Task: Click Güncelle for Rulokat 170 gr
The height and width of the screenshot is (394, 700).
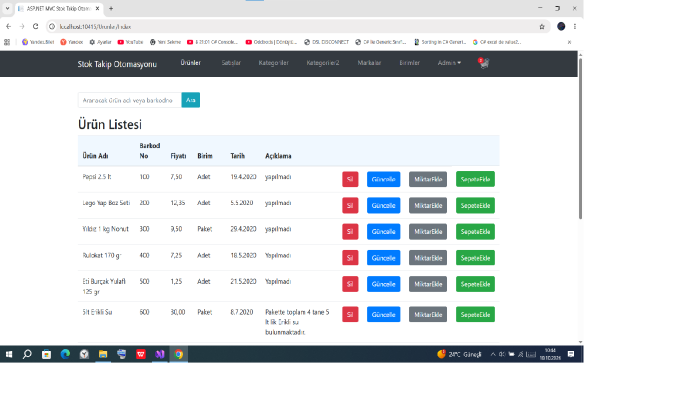Action: (383, 258)
